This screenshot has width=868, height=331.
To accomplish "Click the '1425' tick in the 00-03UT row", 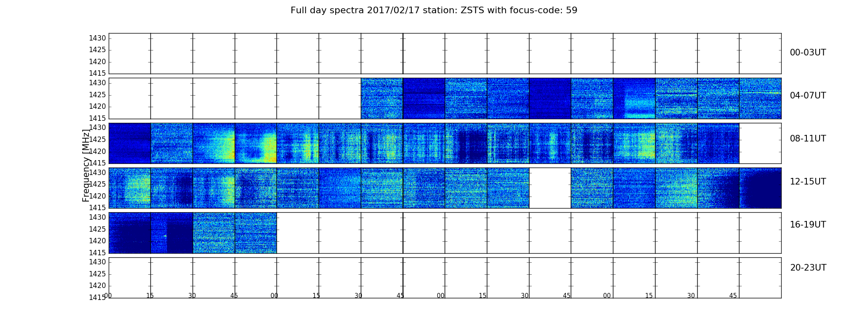I will click(x=98, y=50).
